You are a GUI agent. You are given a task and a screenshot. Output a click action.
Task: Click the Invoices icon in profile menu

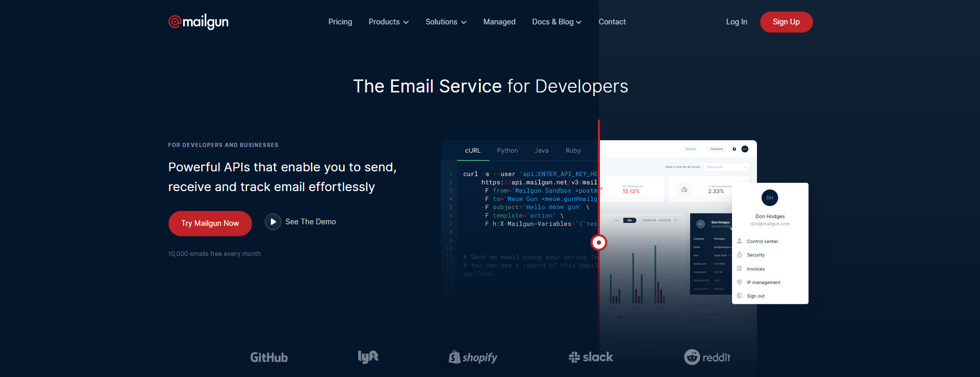[739, 268]
